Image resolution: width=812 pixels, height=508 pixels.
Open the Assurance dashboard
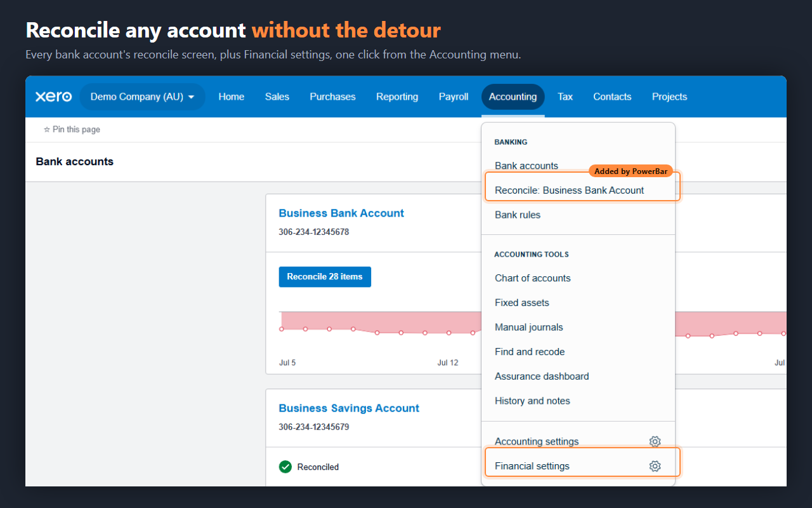click(542, 377)
